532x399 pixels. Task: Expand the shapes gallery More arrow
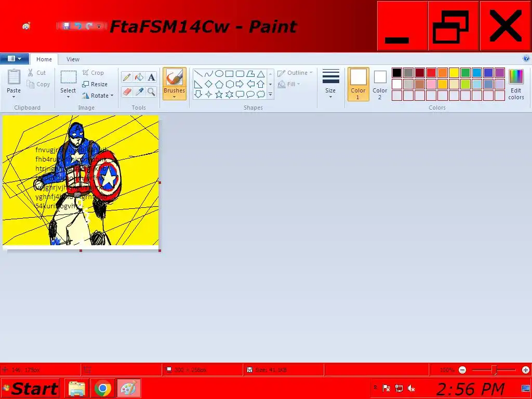point(270,95)
